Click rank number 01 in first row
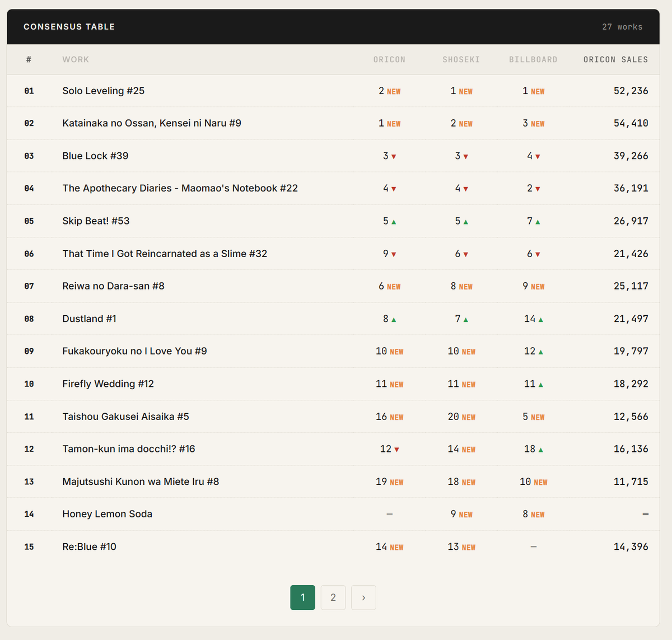The image size is (672, 640). (29, 91)
